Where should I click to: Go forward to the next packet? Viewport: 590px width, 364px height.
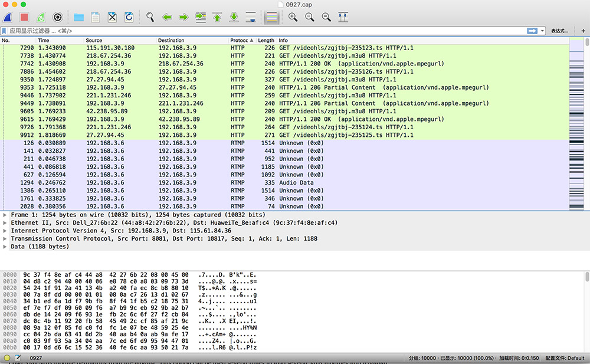(183, 17)
